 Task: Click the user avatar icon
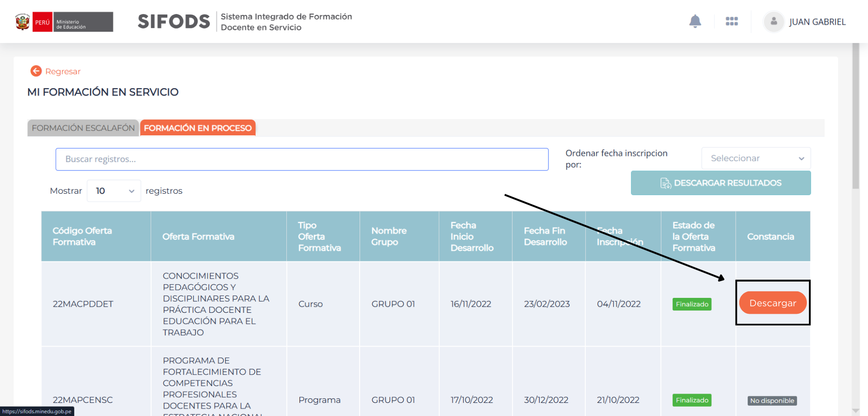point(773,21)
